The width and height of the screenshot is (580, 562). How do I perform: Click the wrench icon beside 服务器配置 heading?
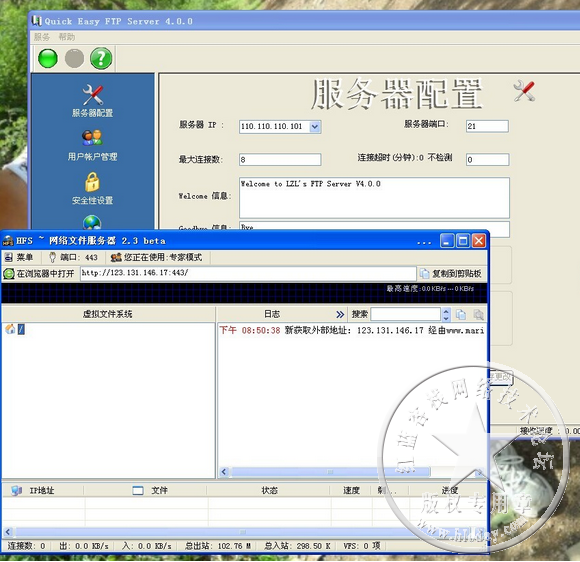pos(524,91)
